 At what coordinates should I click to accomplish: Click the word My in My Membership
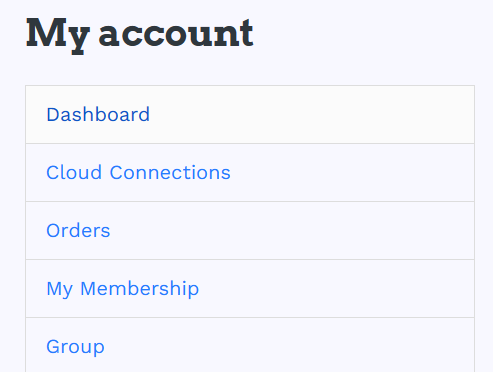click(x=59, y=289)
